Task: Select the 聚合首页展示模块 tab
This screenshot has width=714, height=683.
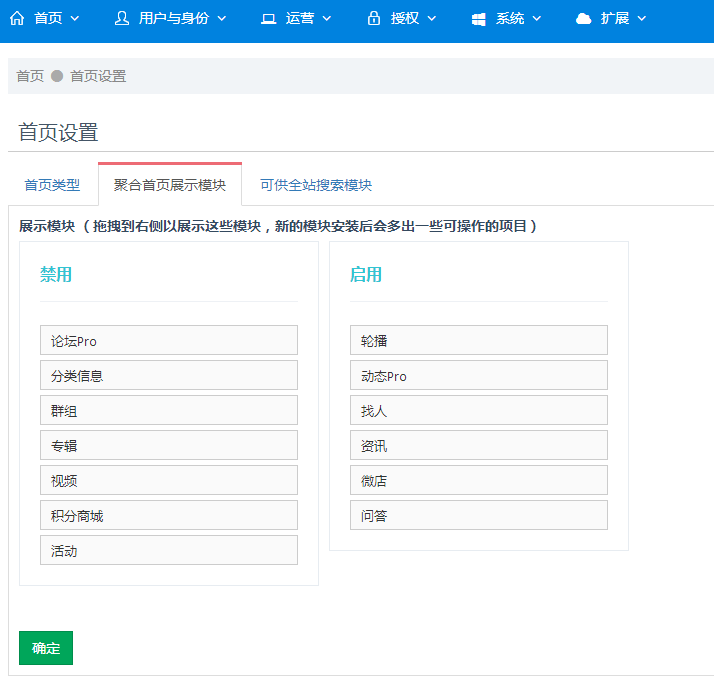Action: pyautogui.click(x=170, y=185)
